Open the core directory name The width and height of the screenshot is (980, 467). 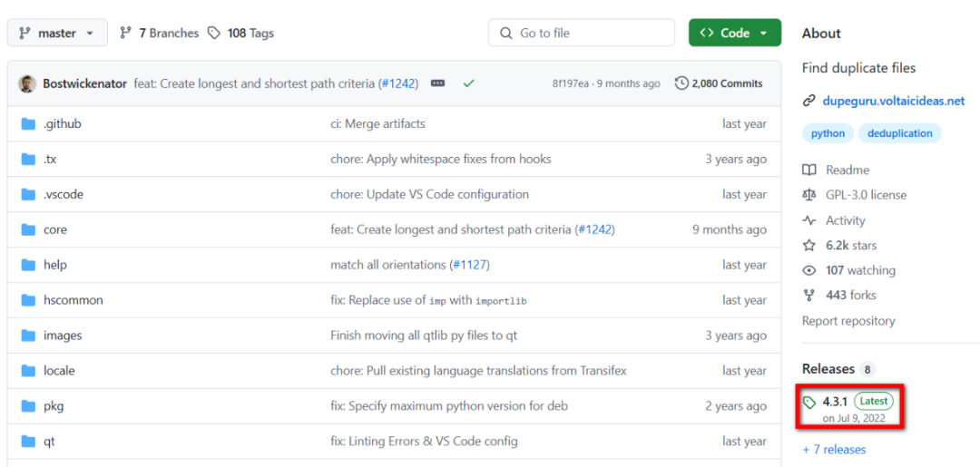pyautogui.click(x=55, y=229)
